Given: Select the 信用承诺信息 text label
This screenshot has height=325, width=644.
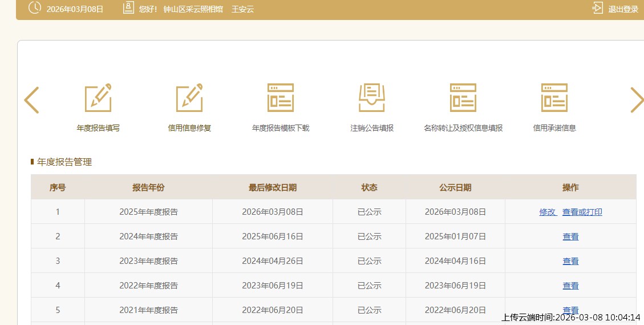Looking at the screenshot, I should pyautogui.click(x=554, y=128).
